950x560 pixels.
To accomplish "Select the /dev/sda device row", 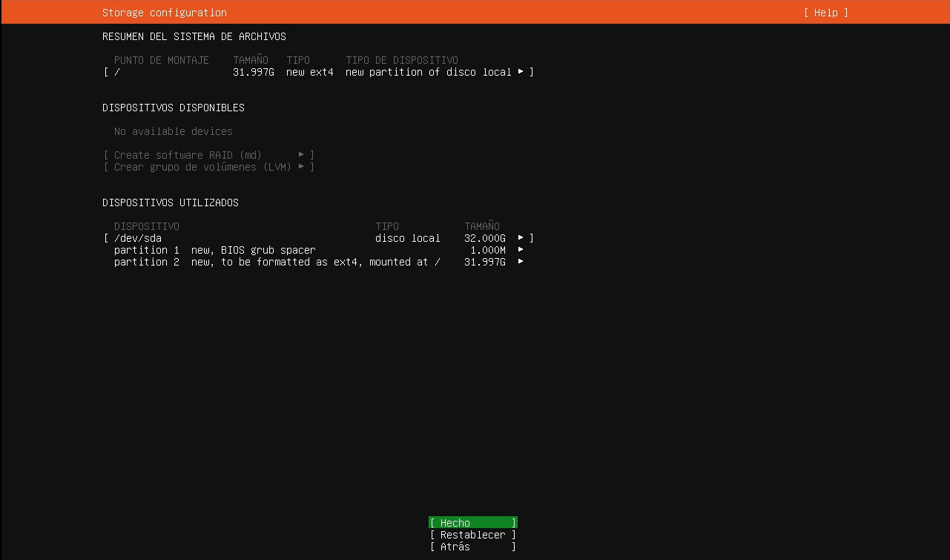I will [138, 238].
